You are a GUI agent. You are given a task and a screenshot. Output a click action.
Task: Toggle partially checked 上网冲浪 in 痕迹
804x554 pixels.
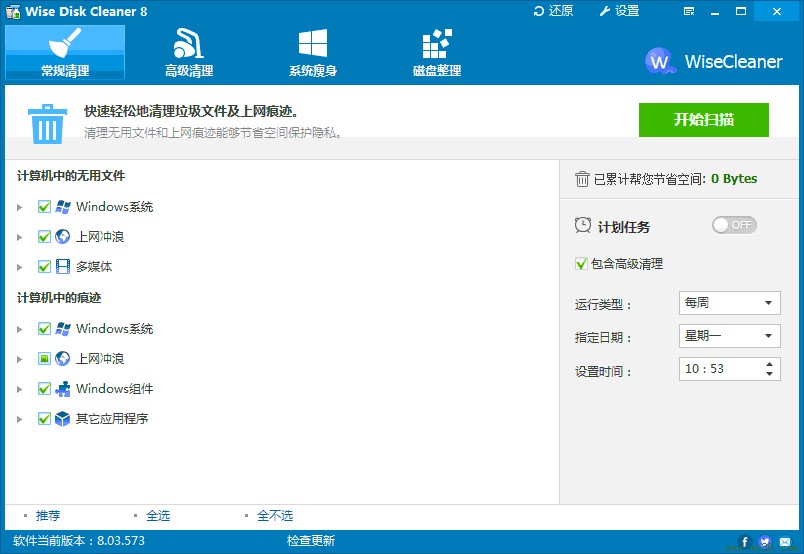click(45, 358)
